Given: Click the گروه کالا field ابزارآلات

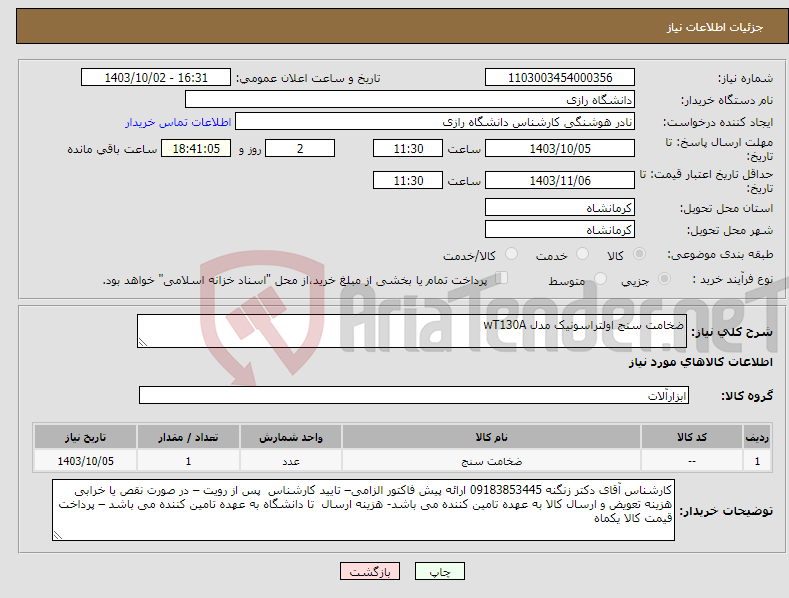Looking at the screenshot, I should click(414, 395).
